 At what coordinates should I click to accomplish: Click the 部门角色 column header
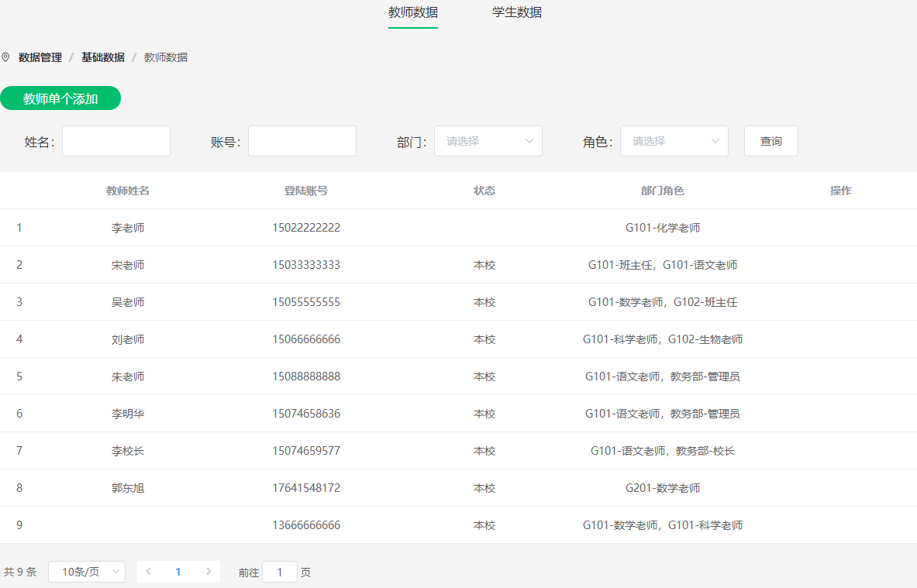tap(664, 190)
